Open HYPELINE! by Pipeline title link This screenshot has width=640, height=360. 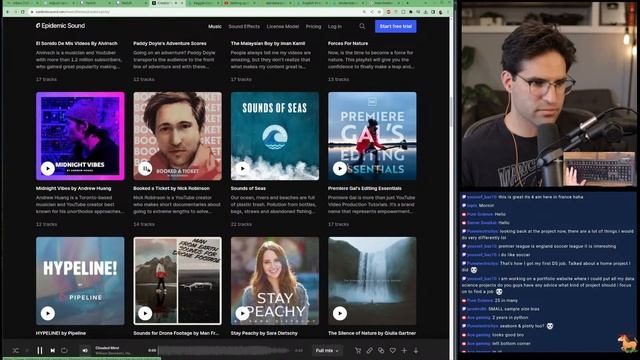[x=61, y=333]
